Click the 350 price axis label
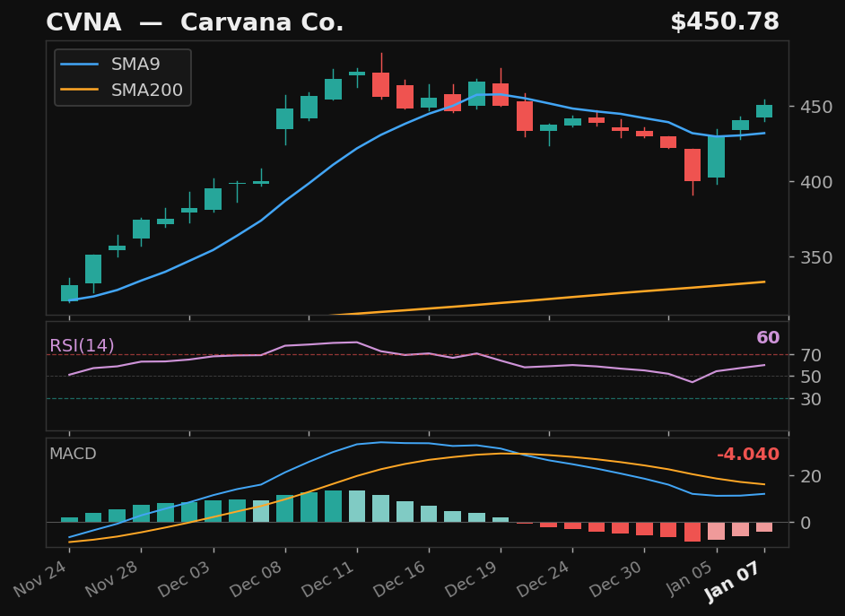 click(816, 256)
